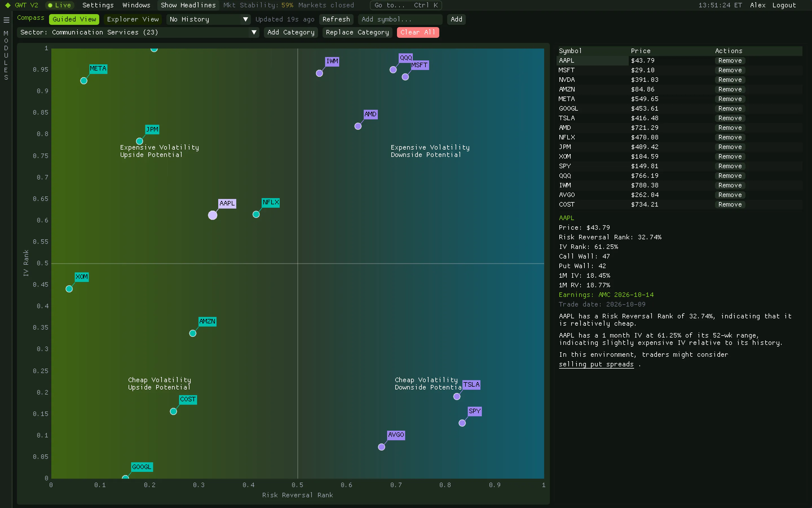Click the red Clear All button
Screen dimensions: 812x508
tap(418, 32)
